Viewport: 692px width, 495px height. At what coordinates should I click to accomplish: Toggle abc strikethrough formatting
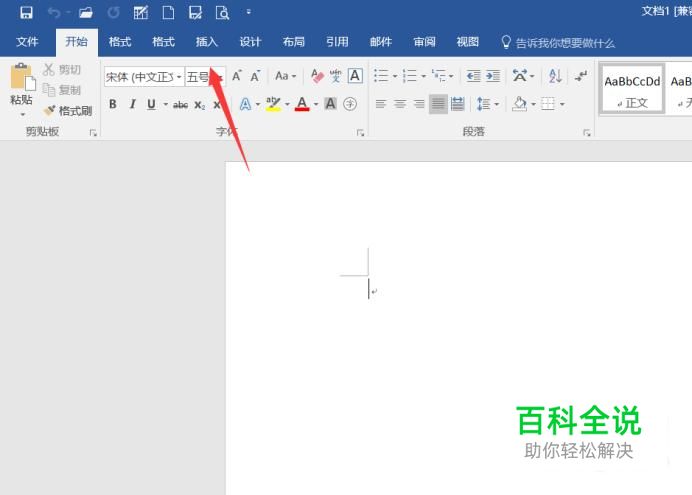click(181, 105)
